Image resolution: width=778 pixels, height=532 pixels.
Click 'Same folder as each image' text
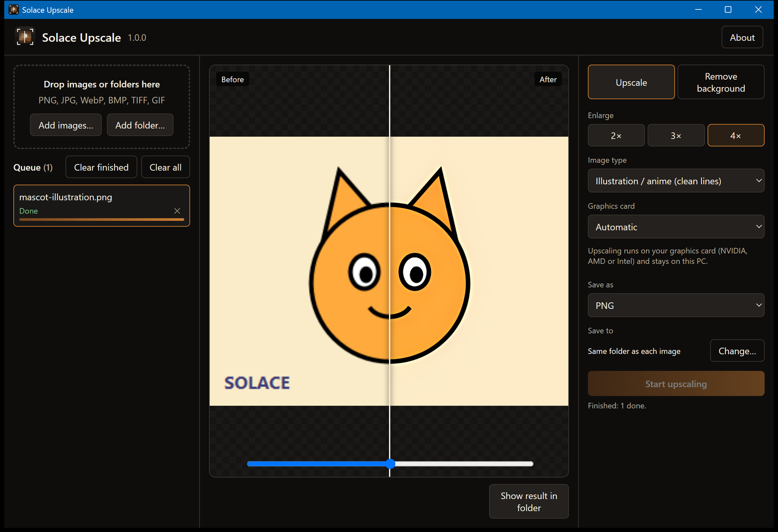point(634,351)
